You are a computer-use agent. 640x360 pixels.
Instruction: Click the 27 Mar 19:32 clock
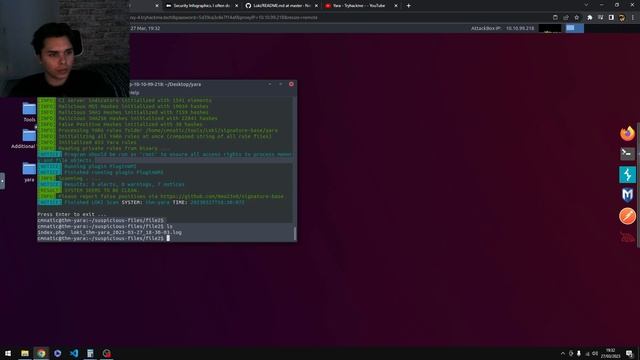point(145,28)
